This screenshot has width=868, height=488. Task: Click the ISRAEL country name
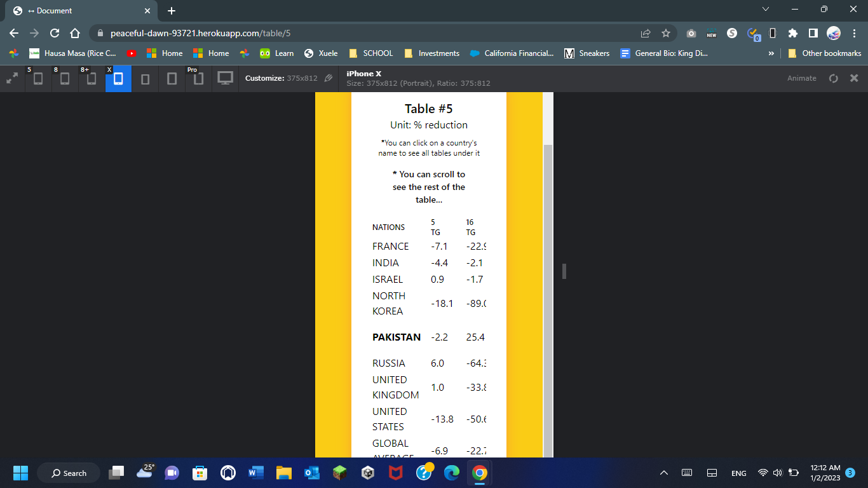tap(388, 280)
